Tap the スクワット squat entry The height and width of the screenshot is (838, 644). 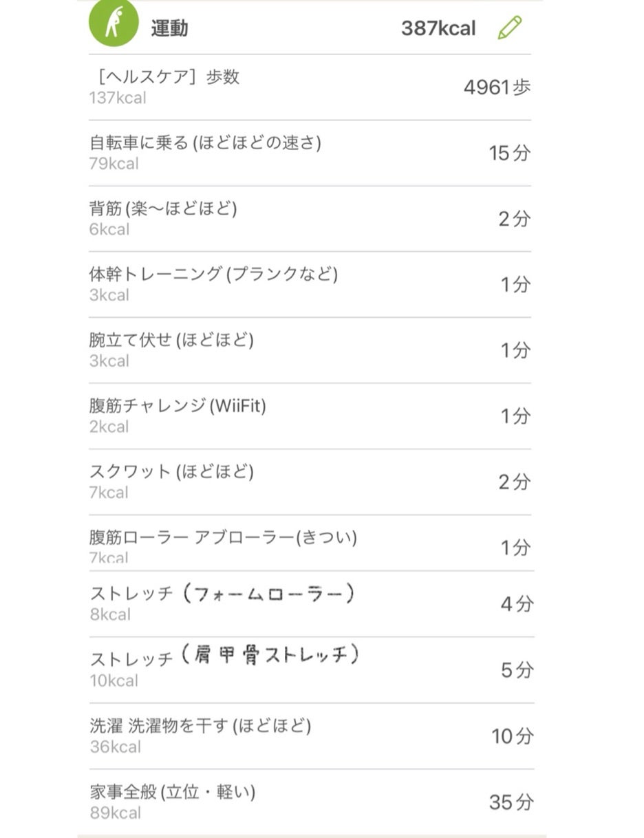click(310, 480)
